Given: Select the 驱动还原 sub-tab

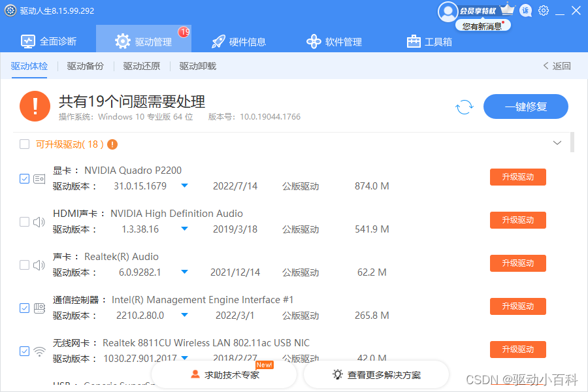Looking at the screenshot, I should 141,66.
